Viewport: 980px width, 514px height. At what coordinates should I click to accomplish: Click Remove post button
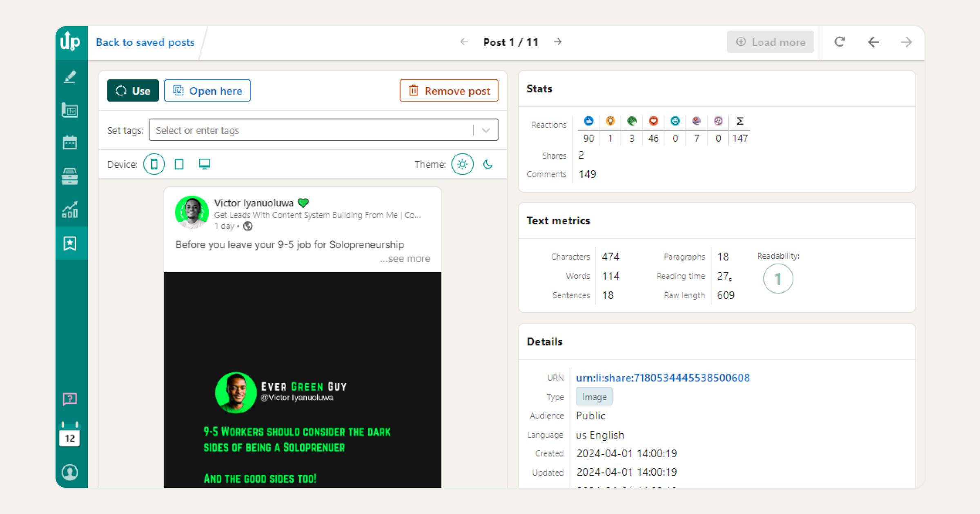pyautogui.click(x=450, y=91)
